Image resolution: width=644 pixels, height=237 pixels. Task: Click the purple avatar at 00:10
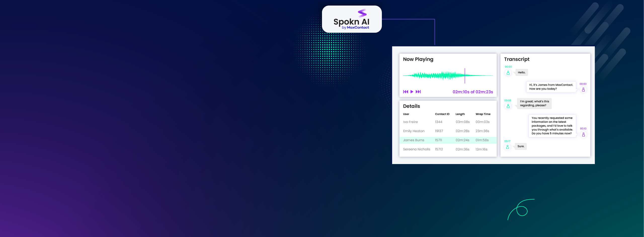[x=583, y=134]
